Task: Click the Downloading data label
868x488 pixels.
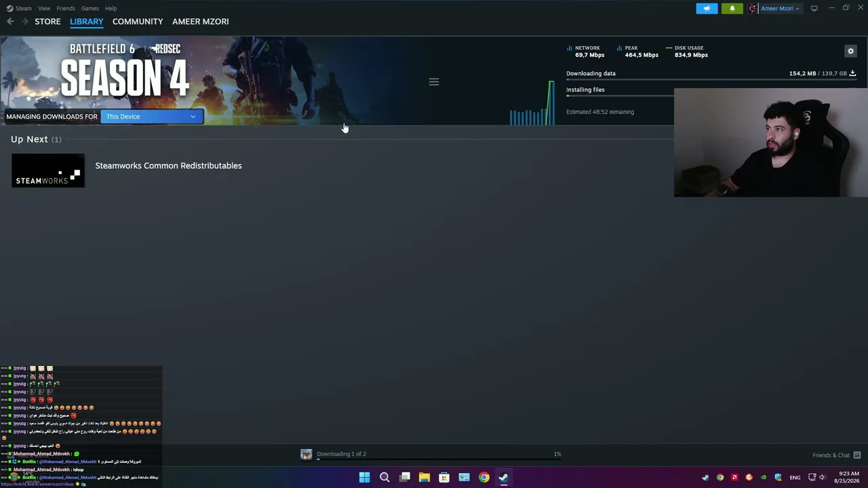Action: [591, 73]
